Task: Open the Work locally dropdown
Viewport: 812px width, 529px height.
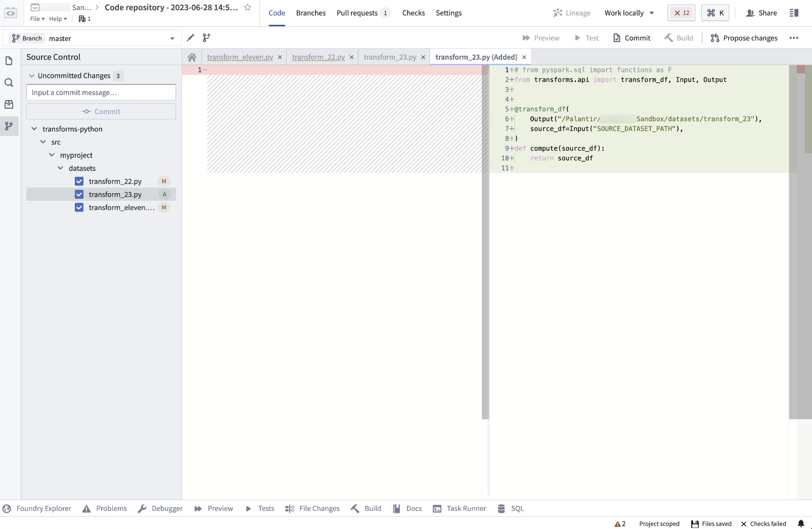Action: pos(629,13)
